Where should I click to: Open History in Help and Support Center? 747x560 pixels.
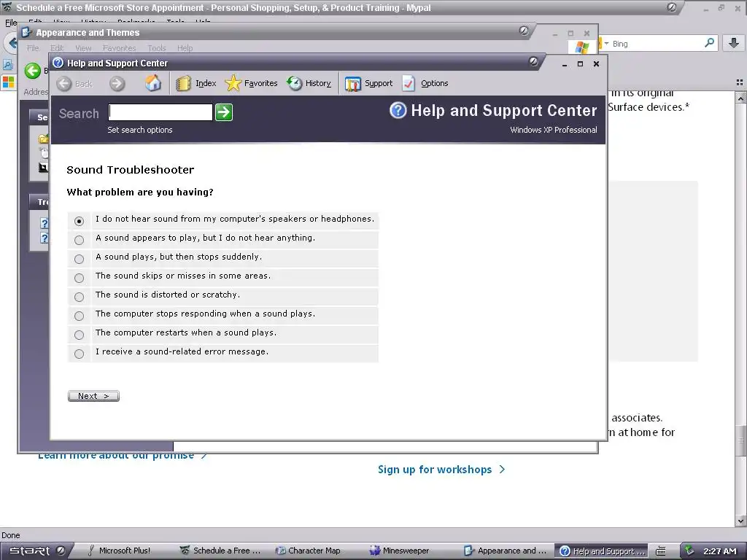[309, 83]
